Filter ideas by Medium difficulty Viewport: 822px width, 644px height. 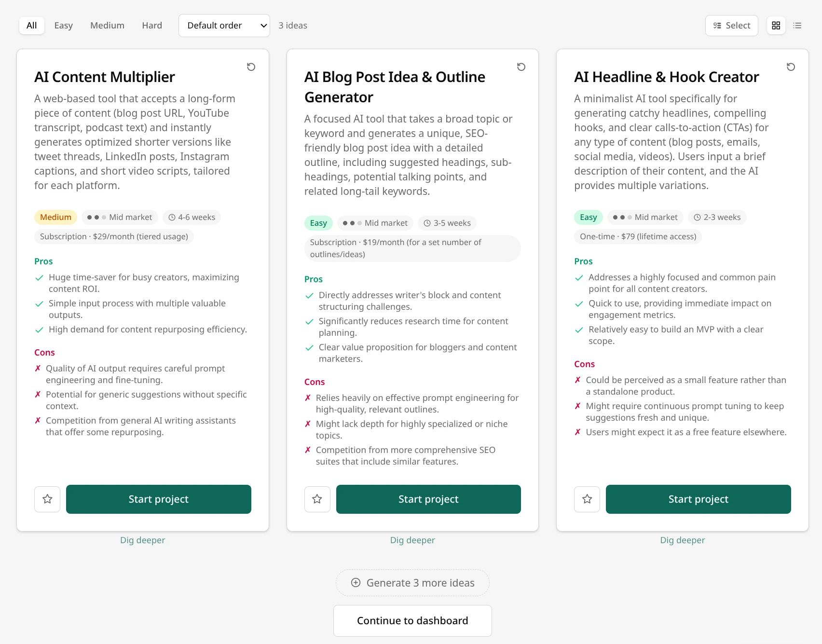(107, 25)
